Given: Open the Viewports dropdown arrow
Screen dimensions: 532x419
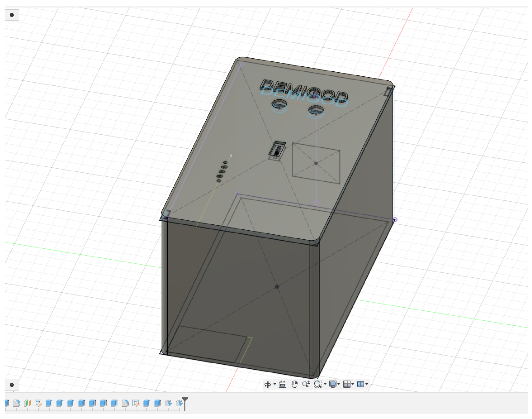Looking at the screenshot, I should [x=367, y=384].
